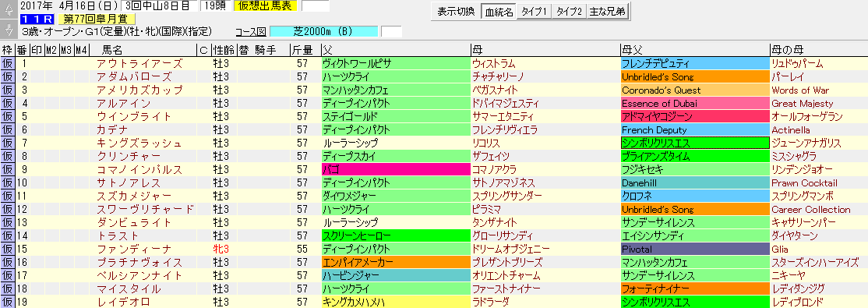Switch display to タイプ1
The width and height of the screenshot is (868, 308).
pyautogui.click(x=535, y=12)
